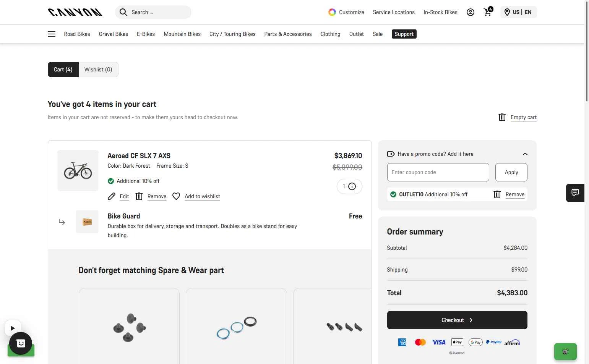Open the shopping cart icon in header

tap(488, 12)
